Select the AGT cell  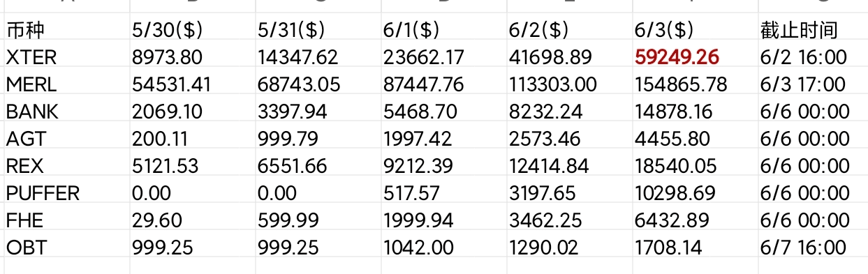[x=66, y=139]
